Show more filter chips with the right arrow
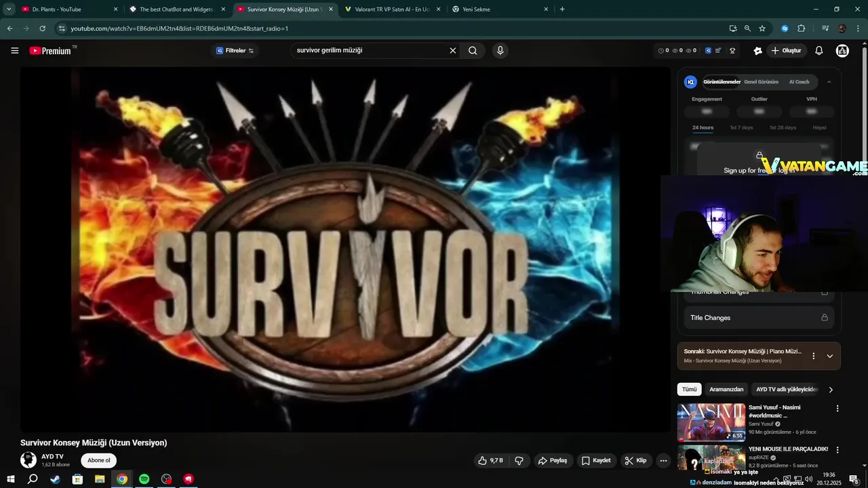This screenshot has height=488, width=868. click(x=831, y=390)
